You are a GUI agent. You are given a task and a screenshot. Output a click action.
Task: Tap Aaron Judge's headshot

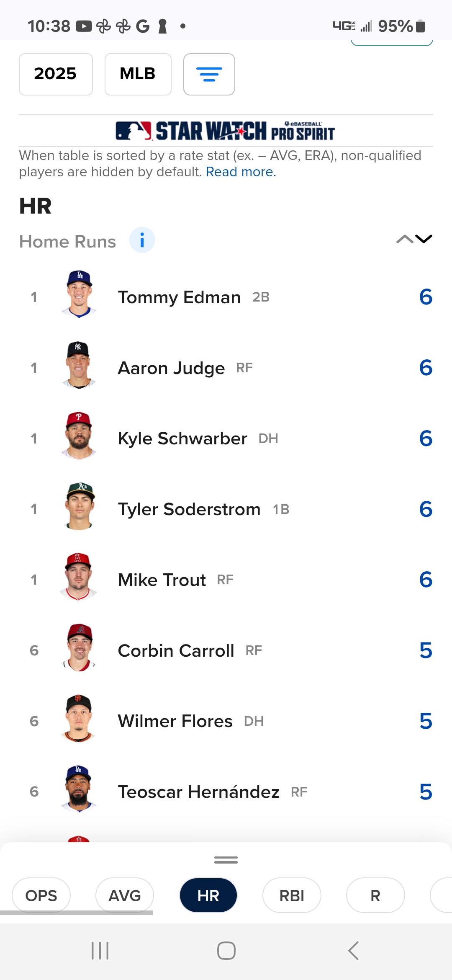79,365
